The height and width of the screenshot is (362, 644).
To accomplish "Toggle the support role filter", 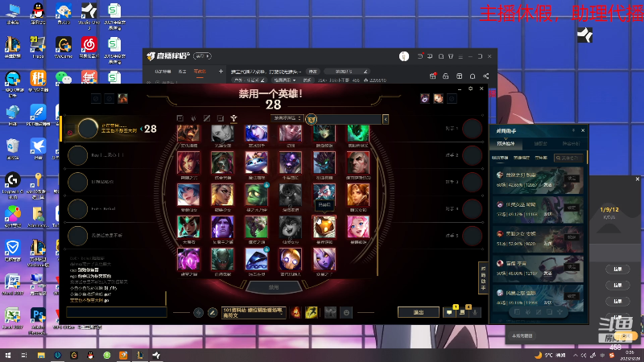I will [233, 118].
